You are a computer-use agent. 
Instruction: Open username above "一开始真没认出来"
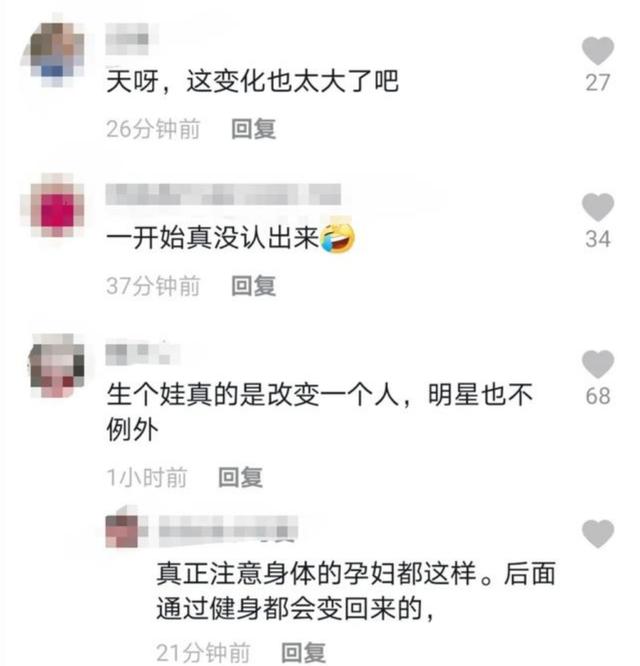(x=223, y=195)
